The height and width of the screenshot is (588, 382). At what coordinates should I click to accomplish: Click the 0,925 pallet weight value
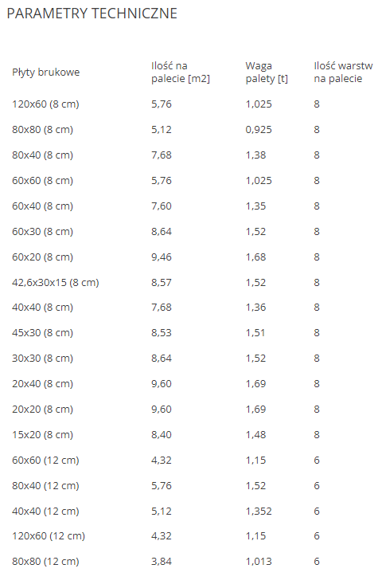click(x=259, y=129)
